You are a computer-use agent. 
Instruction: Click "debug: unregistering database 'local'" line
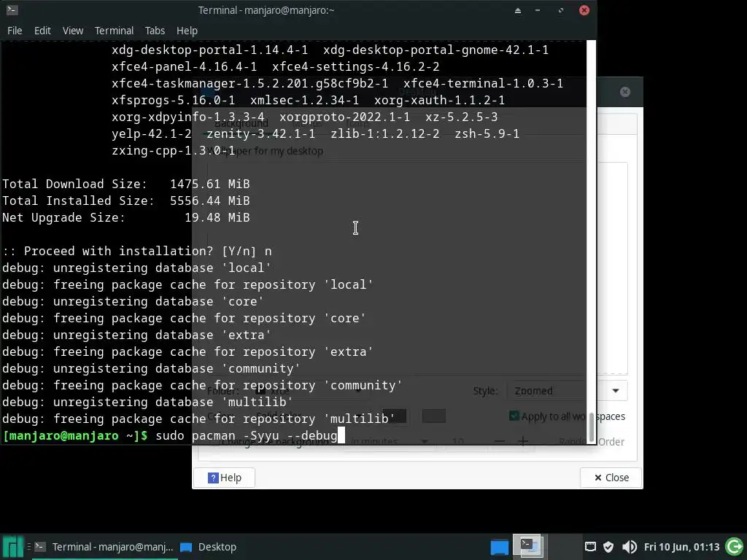136,268
